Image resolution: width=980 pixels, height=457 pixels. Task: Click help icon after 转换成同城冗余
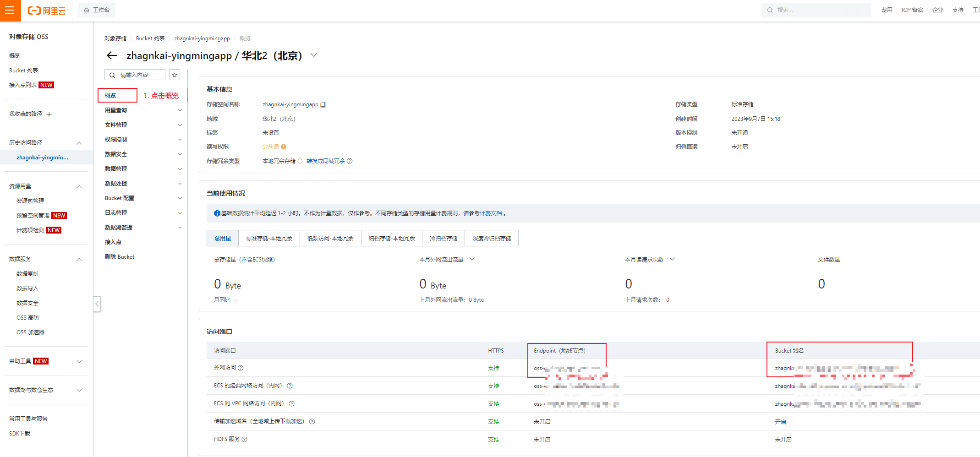[350, 161]
